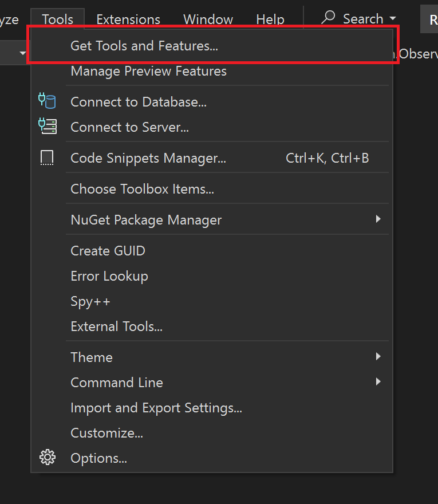
Task: Choose Connect to Server entry
Action: (212, 127)
